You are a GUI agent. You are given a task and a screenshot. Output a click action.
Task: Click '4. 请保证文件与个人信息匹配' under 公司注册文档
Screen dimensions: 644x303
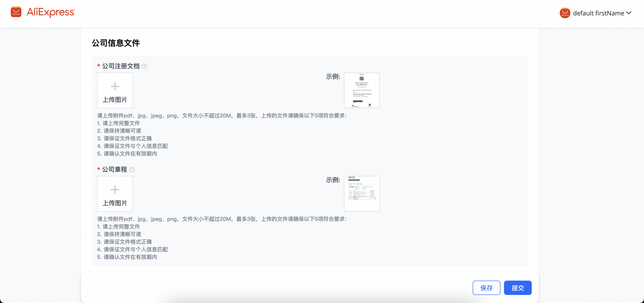[x=132, y=146]
